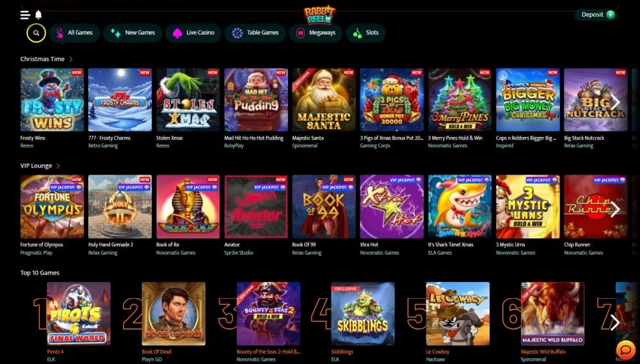The width and height of the screenshot is (640, 364).
Task: Click the search magnifier icon
Action: [36, 33]
